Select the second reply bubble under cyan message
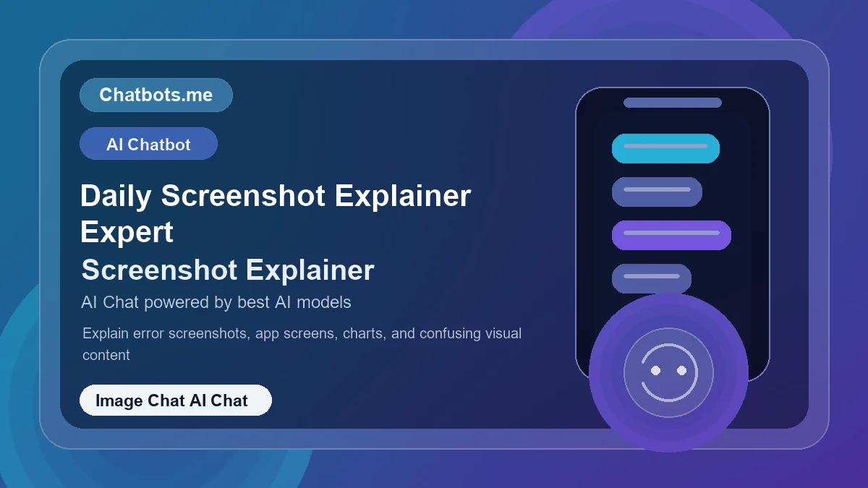868x488 pixels. pos(656,192)
